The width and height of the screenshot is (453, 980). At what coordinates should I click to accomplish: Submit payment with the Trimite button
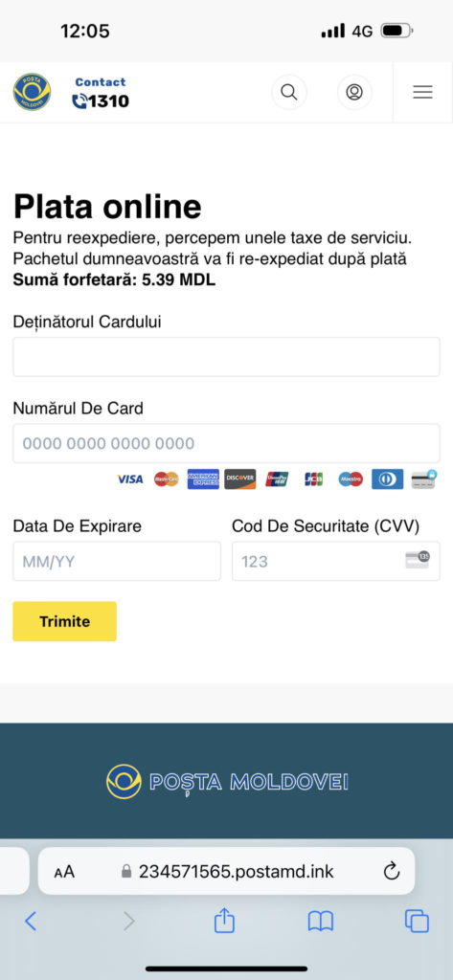pos(64,621)
